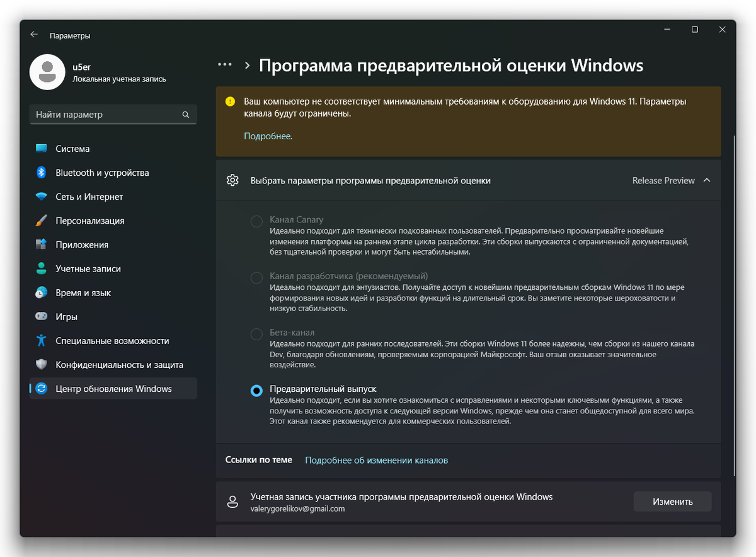Select Центр обновления Windows
This screenshot has height=557, width=756.
click(113, 389)
